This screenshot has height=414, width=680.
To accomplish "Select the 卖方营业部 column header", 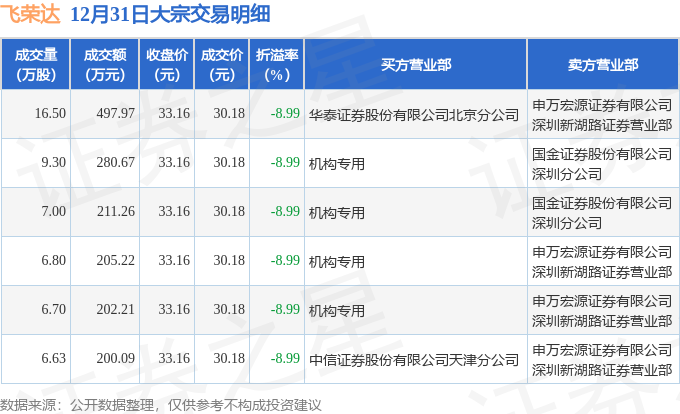I will (x=603, y=65).
